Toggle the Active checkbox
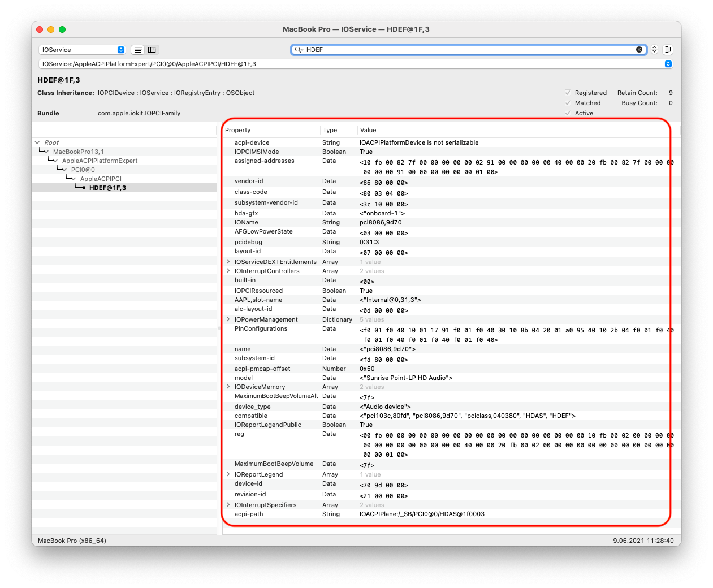713x588 pixels. click(568, 113)
